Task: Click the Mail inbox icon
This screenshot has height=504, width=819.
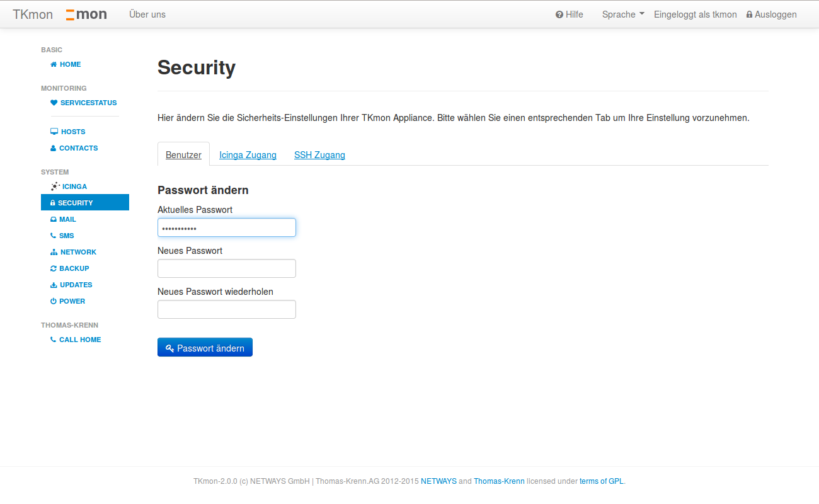Action: coord(54,219)
